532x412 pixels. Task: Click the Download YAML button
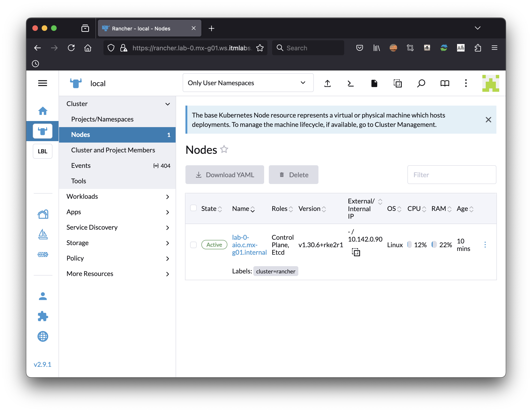(x=225, y=175)
